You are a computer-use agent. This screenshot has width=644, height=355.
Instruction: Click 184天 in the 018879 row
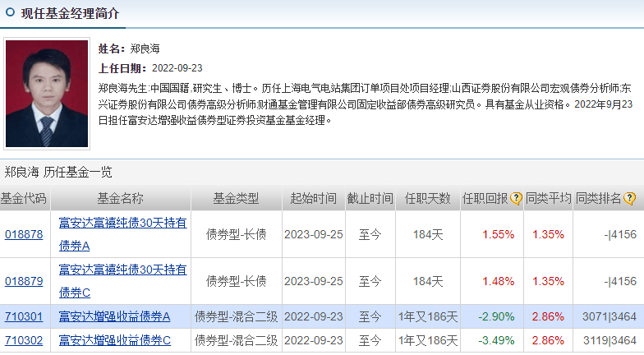pyautogui.click(x=428, y=281)
